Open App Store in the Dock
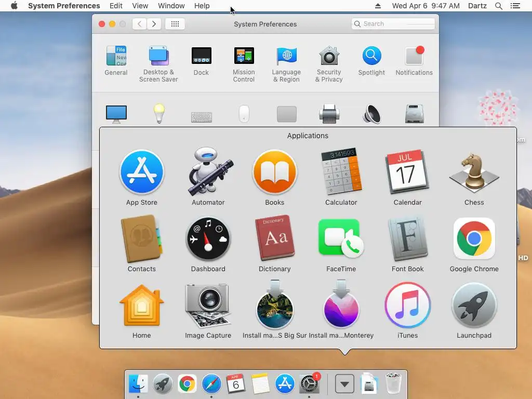The width and height of the screenshot is (532, 399). 285,384
